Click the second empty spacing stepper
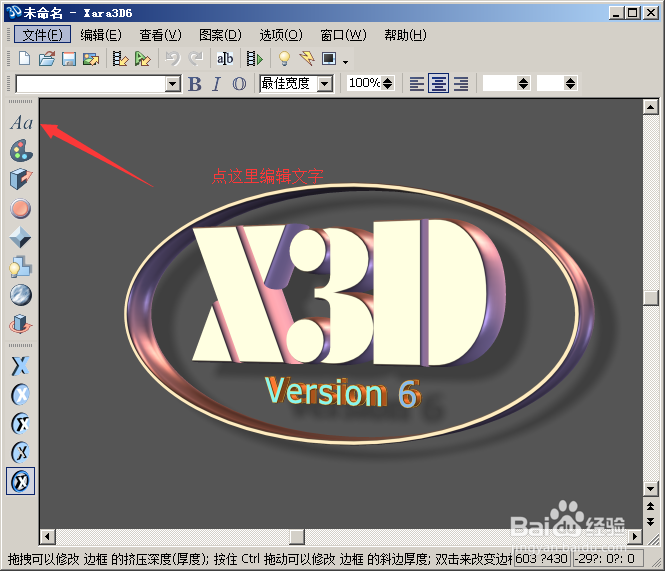 [557, 83]
